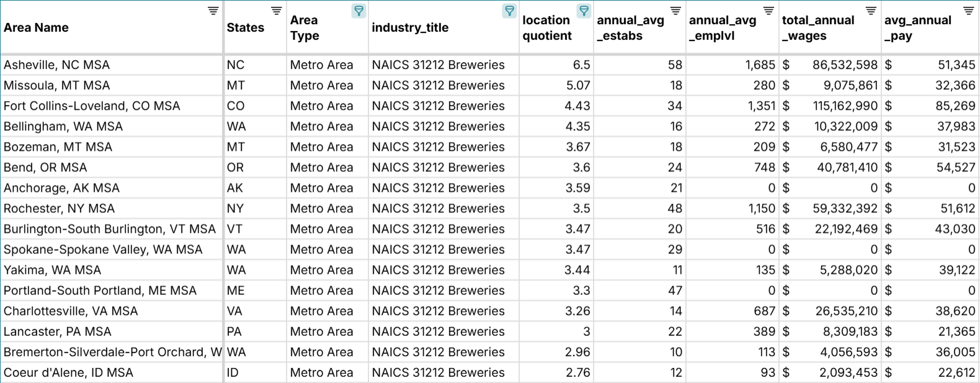This screenshot has height=383, width=980.
Task: Click the MT state cell for Missoula
Action: pos(236,85)
